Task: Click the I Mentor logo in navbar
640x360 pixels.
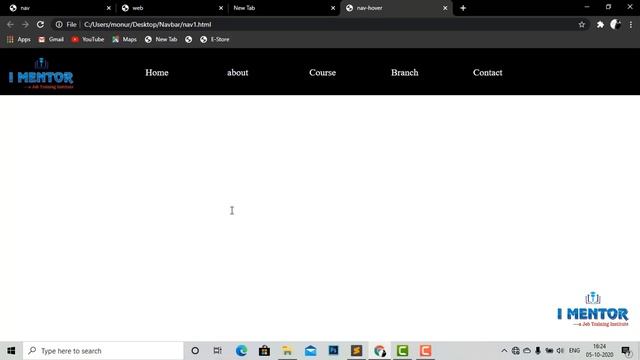Action: tap(41, 74)
